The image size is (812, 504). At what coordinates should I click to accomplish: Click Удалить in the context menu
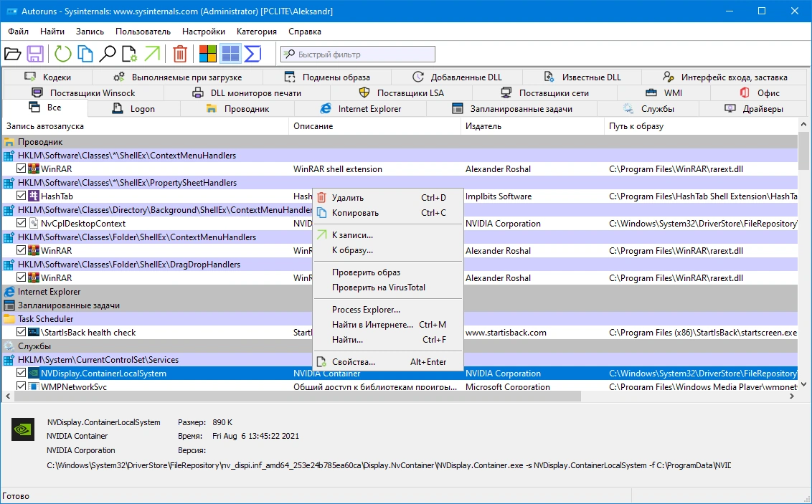click(348, 198)
